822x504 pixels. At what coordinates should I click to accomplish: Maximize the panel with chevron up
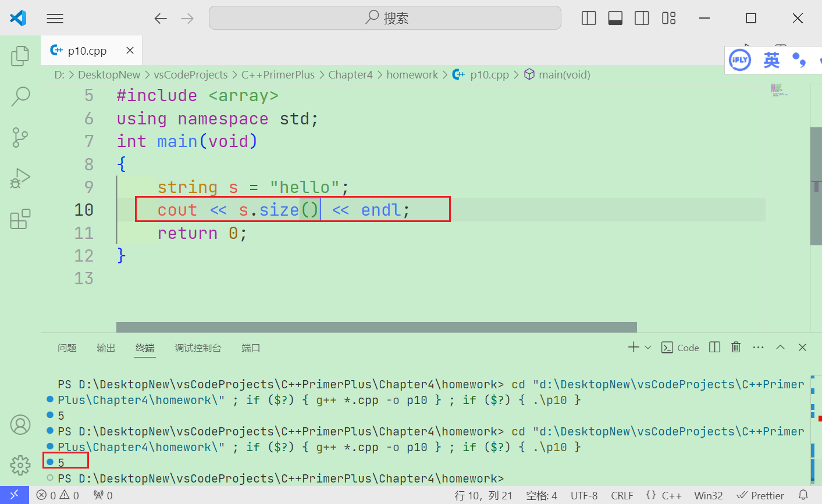780,348
